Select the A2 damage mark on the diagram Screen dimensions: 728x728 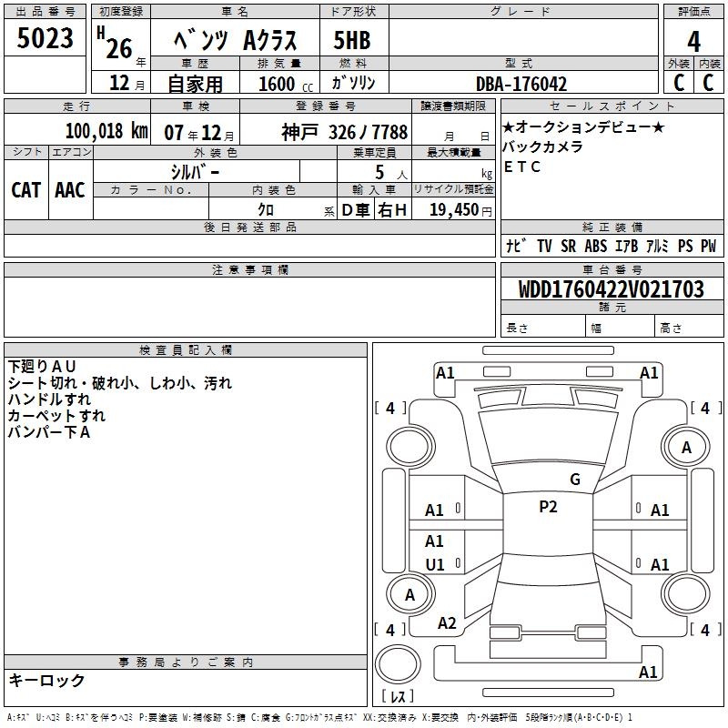(447, 623)
